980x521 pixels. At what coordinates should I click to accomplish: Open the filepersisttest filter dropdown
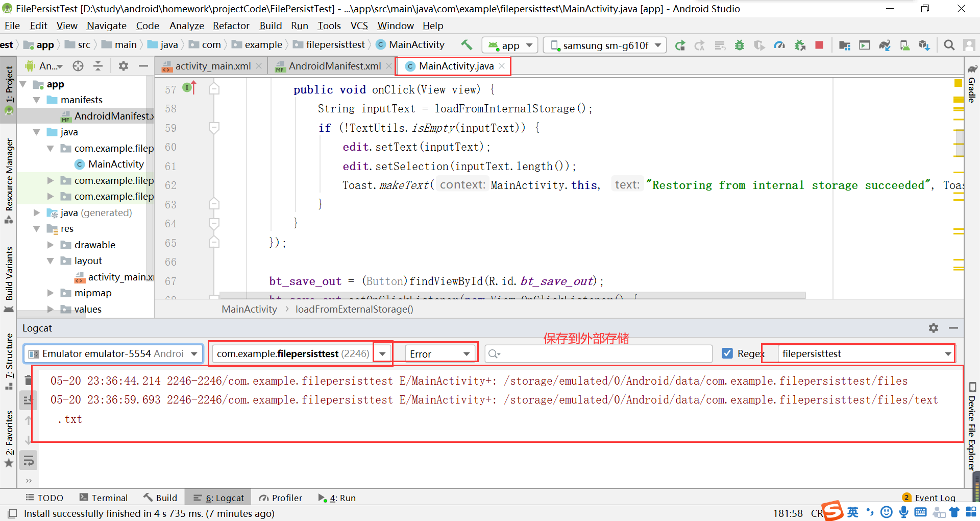866,353
